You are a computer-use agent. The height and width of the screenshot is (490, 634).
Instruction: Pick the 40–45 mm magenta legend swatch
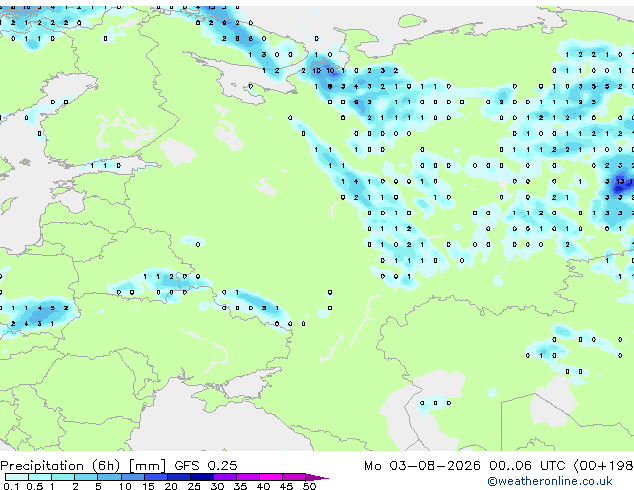tap(271, 477)
